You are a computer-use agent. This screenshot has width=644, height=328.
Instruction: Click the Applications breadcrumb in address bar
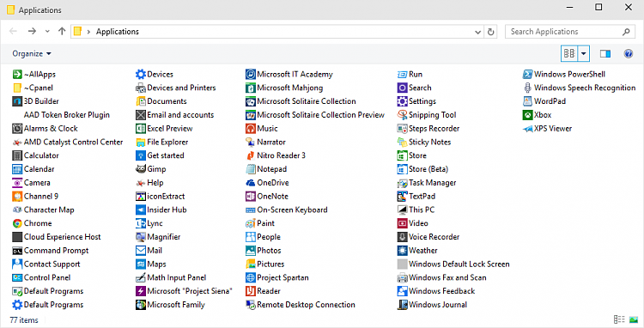click(x=118, y=32)
